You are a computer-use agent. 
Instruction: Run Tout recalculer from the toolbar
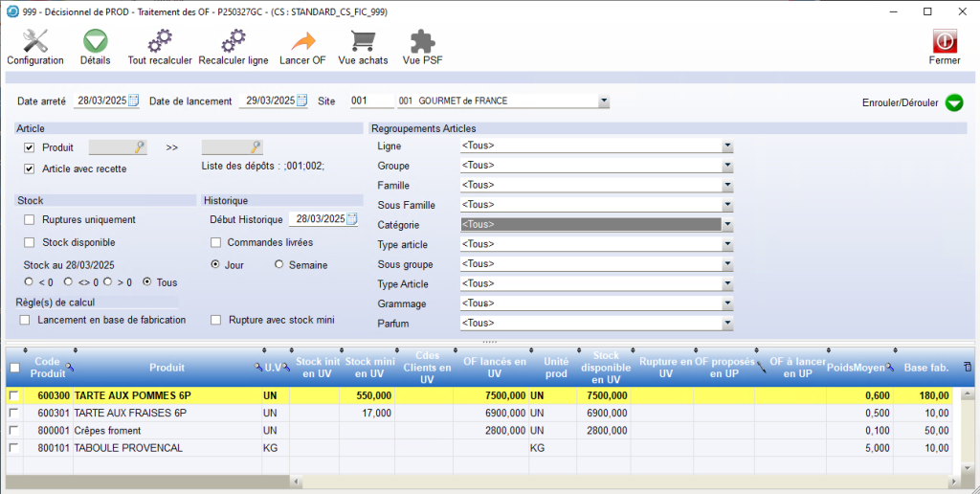point(159,42)
